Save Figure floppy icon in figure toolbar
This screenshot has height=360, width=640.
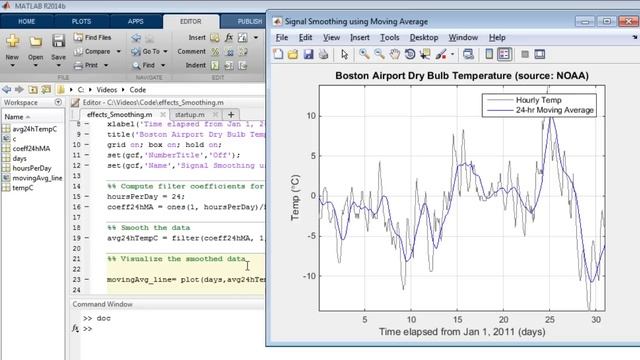308,54
